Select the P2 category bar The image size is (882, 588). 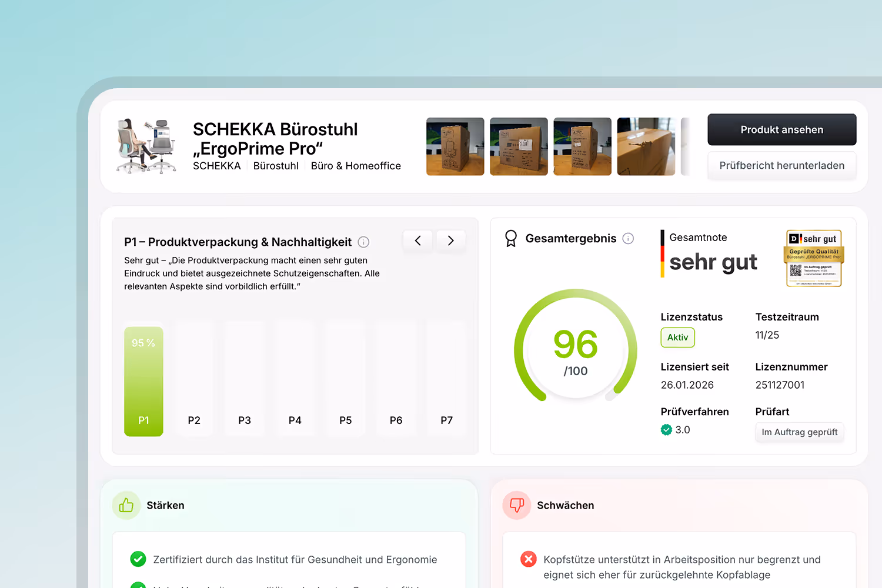click(x=194, y=378)
